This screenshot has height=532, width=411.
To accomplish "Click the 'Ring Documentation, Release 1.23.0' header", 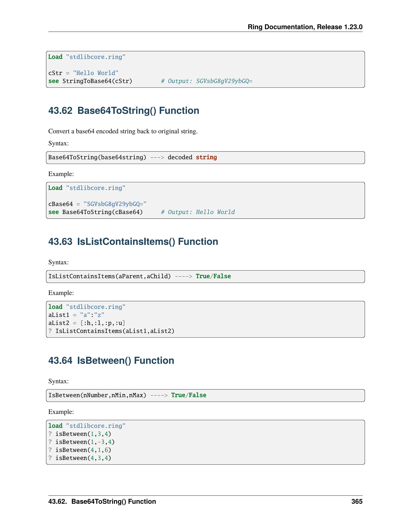I will click(305, 27).
